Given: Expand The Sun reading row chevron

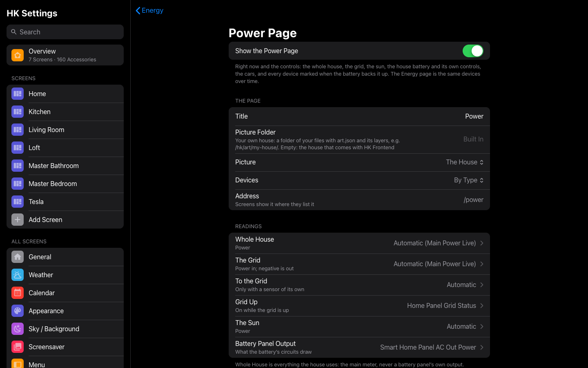Looking at the screenshot, I should click(x=482, y=327).
